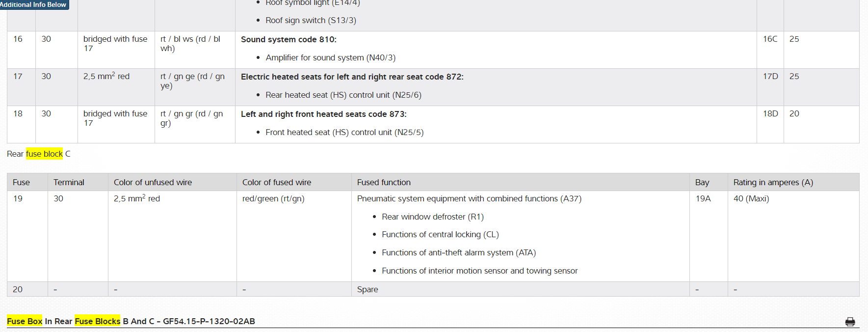
Task: Click the 'Sound system code 810:' text
Action: (x=289, y=39)
